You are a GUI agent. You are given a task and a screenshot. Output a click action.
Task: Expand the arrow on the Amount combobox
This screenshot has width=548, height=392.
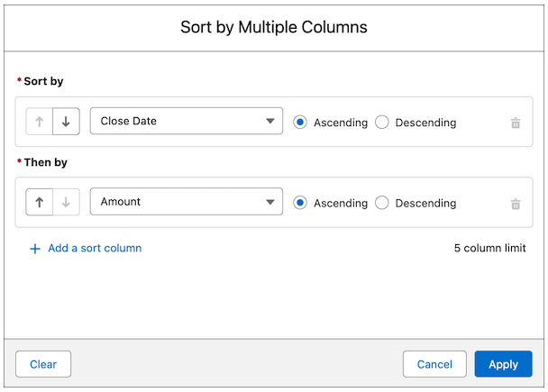pos(269,203)
